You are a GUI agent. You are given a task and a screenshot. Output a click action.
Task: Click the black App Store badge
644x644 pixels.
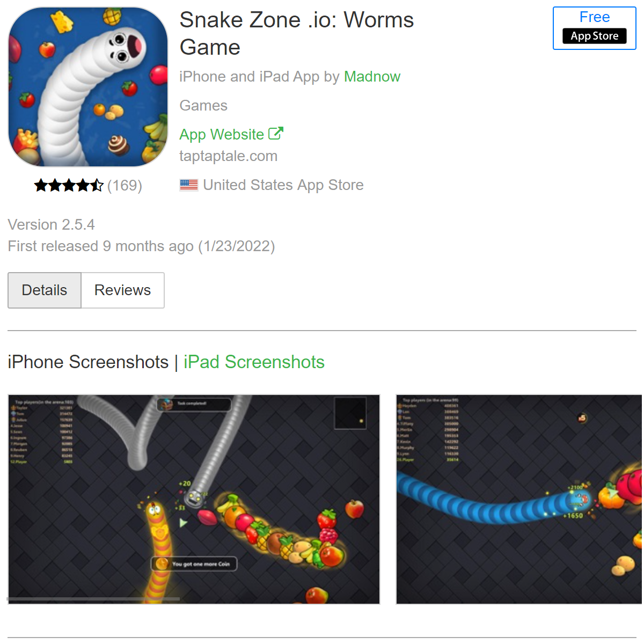(x=595, y=36)
